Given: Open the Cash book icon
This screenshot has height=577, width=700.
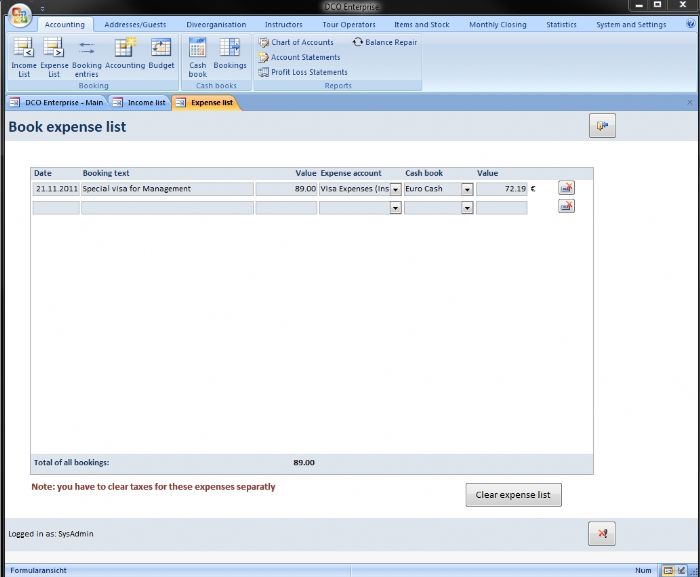Looking at the screenshot, I should (x=198, y=56).
